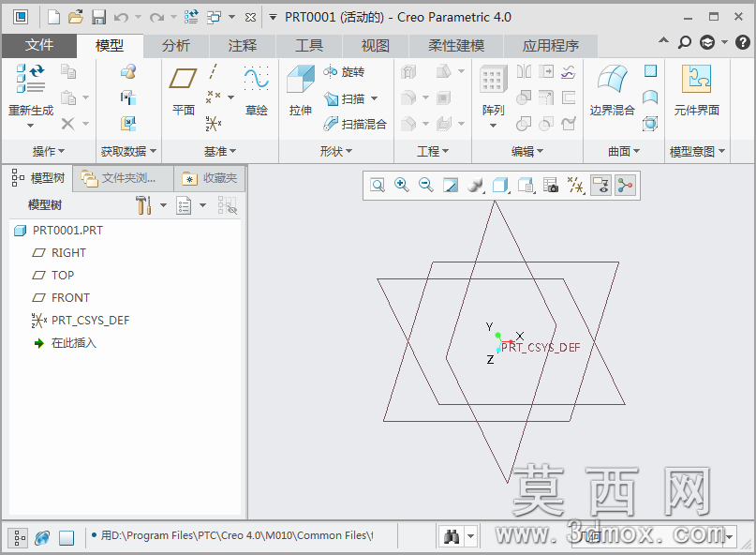This screenshot has width=756, height=555.
Task: Open the Model Intent (模型意图) group dropdown
Action: pyautogui.click(x=697, y=152)
